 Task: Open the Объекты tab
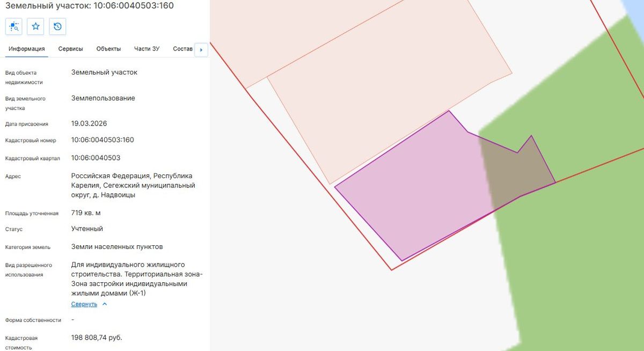point(108,49)
